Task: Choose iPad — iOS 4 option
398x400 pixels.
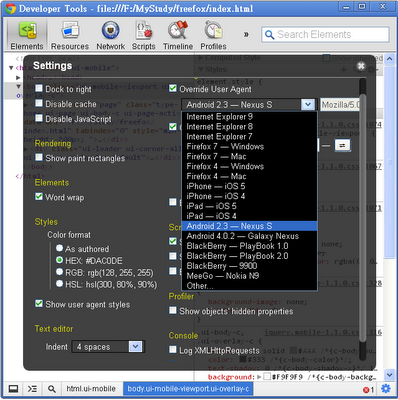Action: 249,216
